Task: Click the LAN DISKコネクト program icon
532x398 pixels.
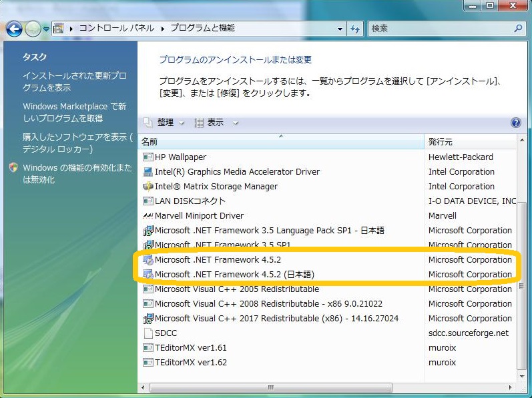Action: (148, 201)
